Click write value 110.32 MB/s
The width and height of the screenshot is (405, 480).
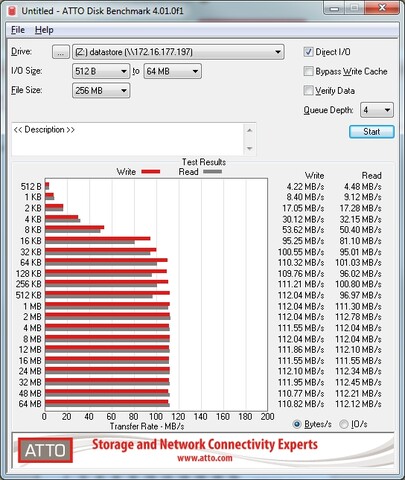[301, 262]
